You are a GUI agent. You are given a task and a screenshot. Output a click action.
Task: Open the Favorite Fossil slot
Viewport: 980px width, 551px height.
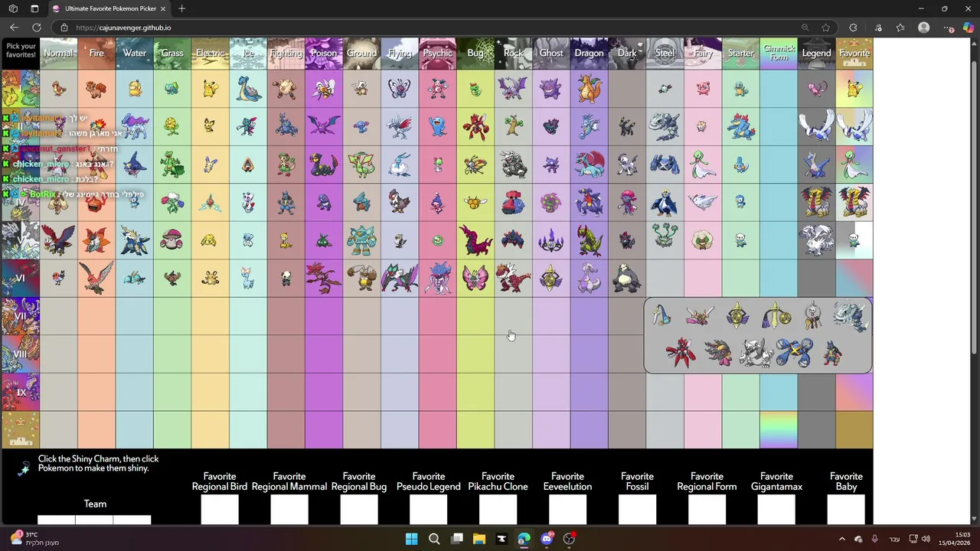[637, 510]
